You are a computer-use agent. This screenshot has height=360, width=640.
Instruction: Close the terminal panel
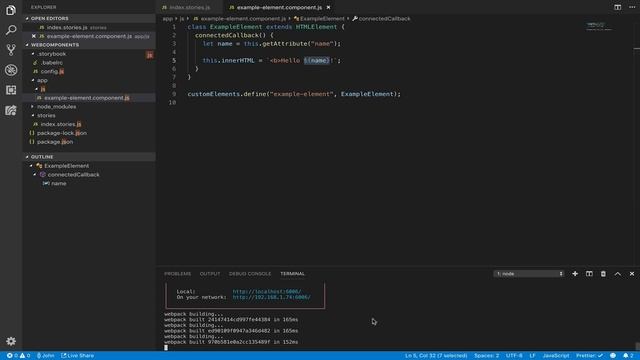coord(632,273)
